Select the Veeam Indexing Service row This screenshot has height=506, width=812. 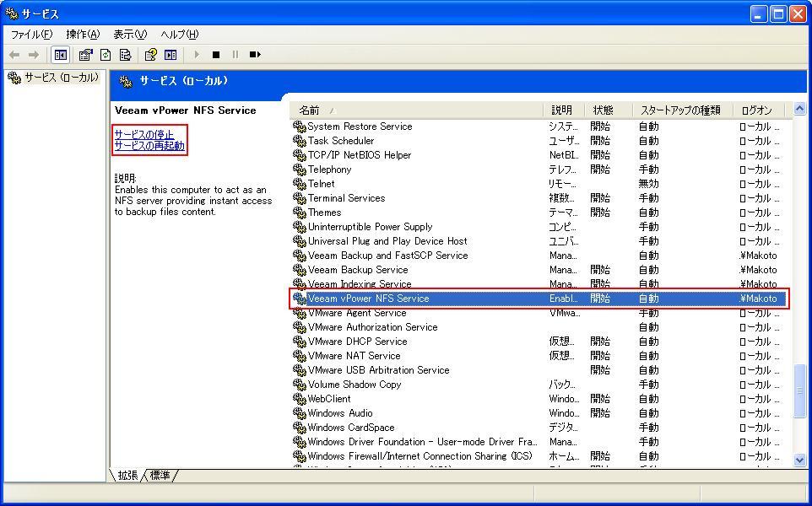pyautogui.click(x=539, y=284)
